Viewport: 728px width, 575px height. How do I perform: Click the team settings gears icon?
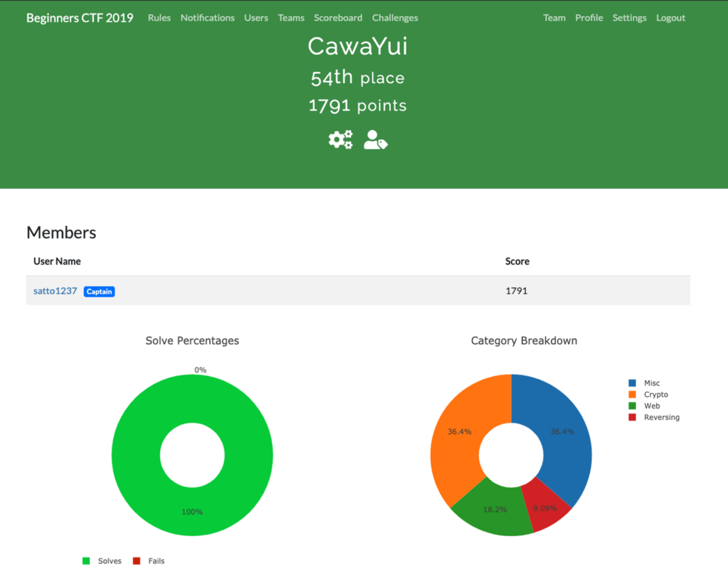pyautogui.click(x=340, y=140)
